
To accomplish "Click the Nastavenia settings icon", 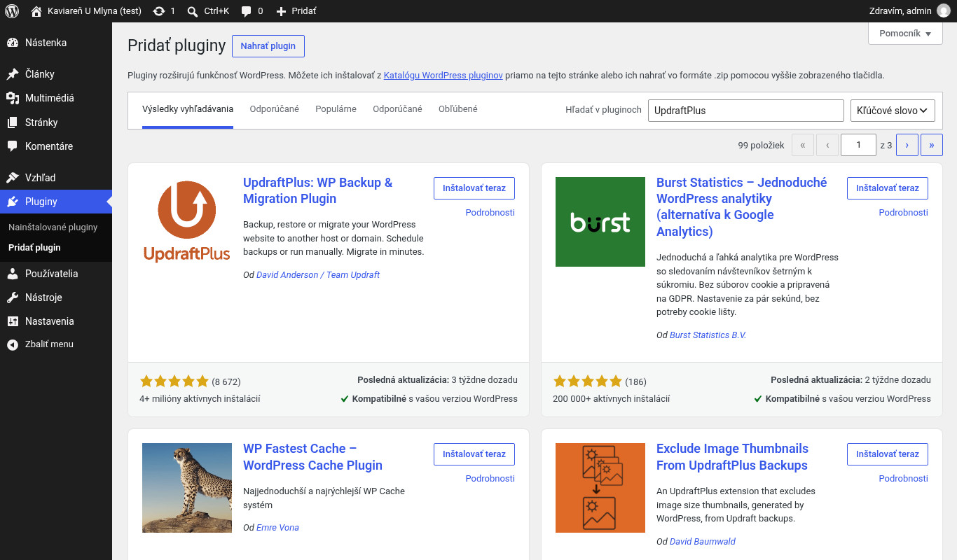I will (13, 321).
